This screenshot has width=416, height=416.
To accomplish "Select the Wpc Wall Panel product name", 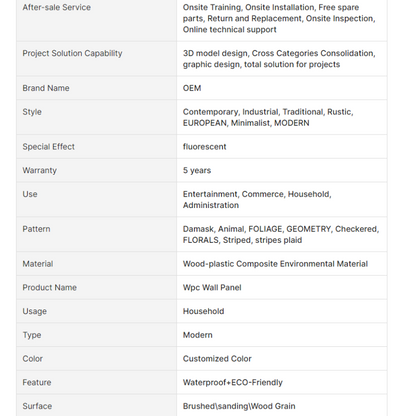I will [212, 287].
